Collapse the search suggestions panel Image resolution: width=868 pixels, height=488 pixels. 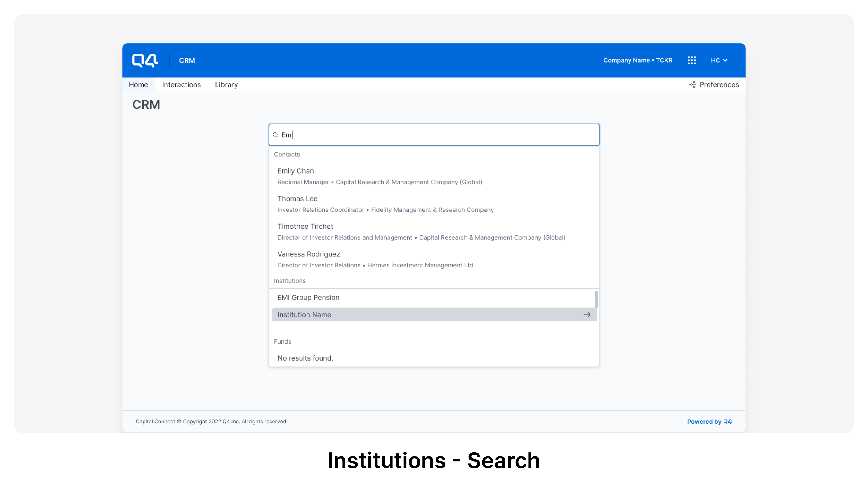coord(434,135)
